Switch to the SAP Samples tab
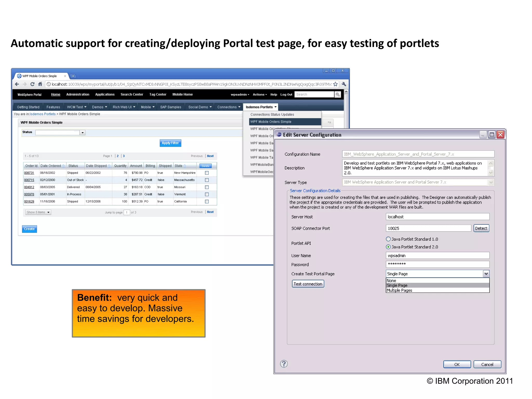Viewport: 532px width, 399px height. [x=170, y=107]
